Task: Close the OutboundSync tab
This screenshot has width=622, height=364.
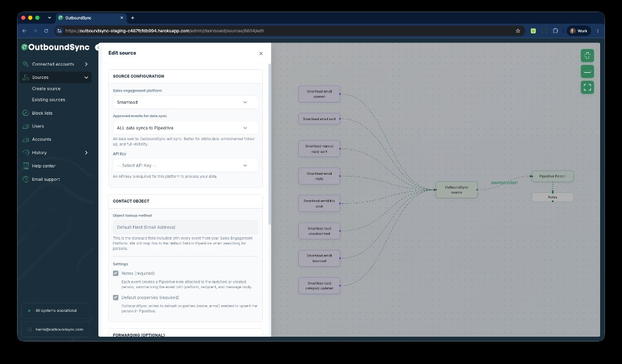Action: (121, 18)
